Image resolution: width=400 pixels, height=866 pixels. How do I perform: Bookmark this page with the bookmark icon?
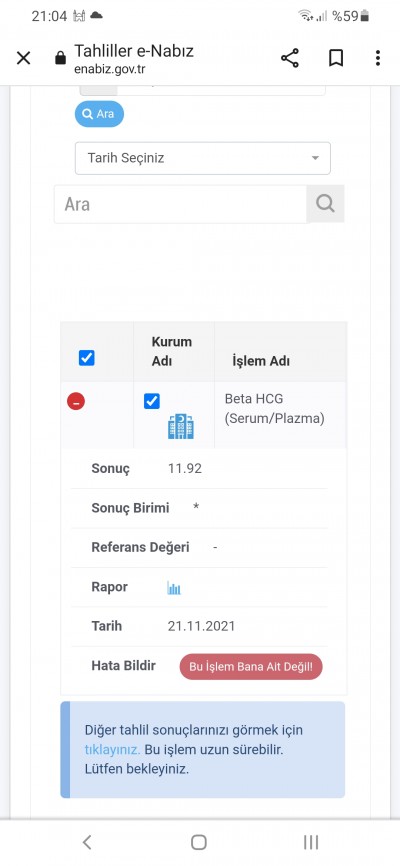(x=336, y=58)
